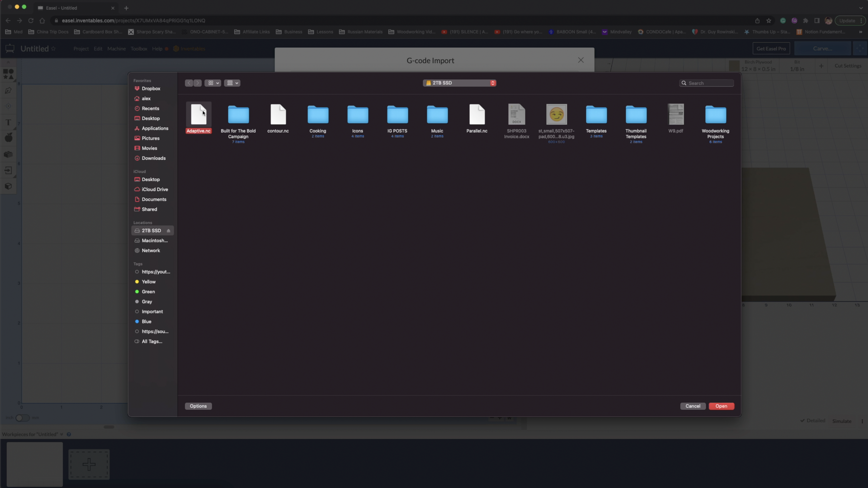The width and height of the screenshot is (868, 488).
Task: Open the Machine menu
Action: 116,49
